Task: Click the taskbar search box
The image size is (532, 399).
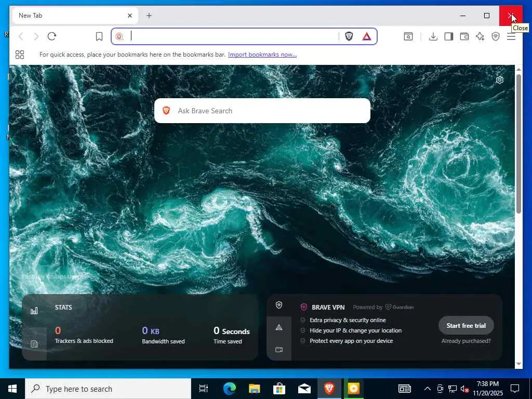Action: (x=108, y=389)
